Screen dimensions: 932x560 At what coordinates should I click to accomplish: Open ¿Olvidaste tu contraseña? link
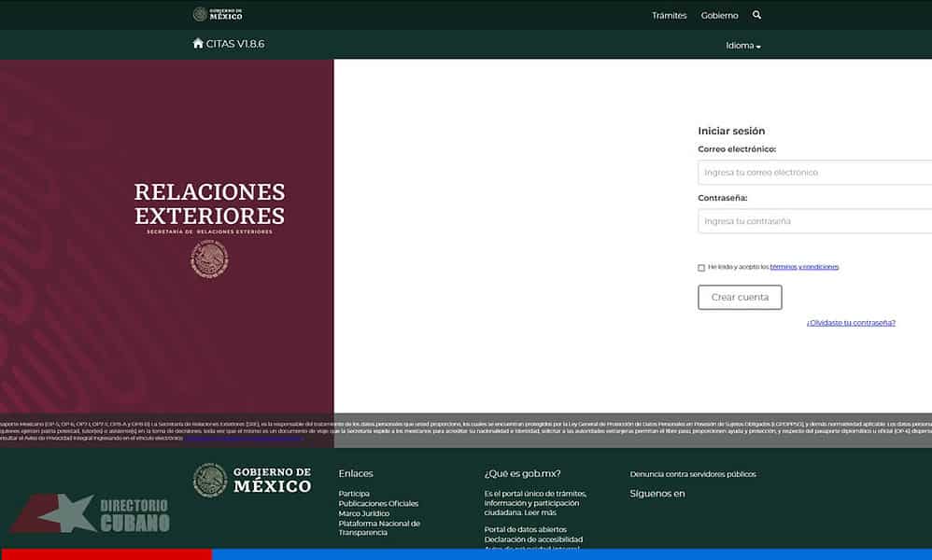[x=851, y=322]
